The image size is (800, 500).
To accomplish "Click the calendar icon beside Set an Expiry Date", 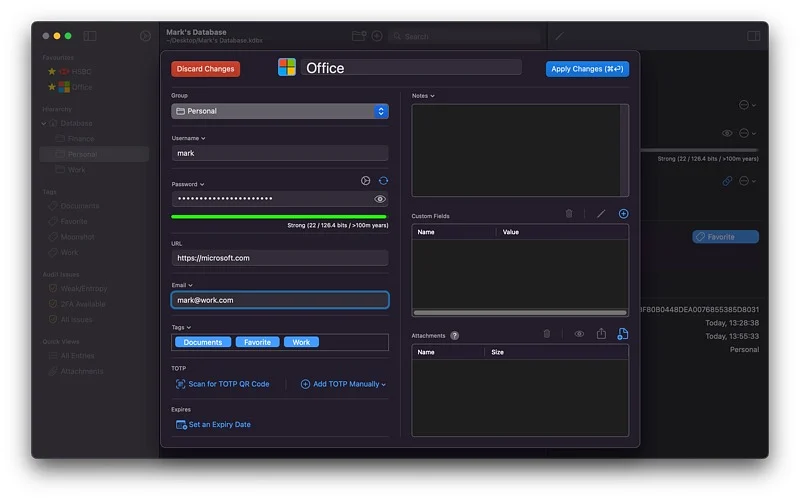I will 181,424.
